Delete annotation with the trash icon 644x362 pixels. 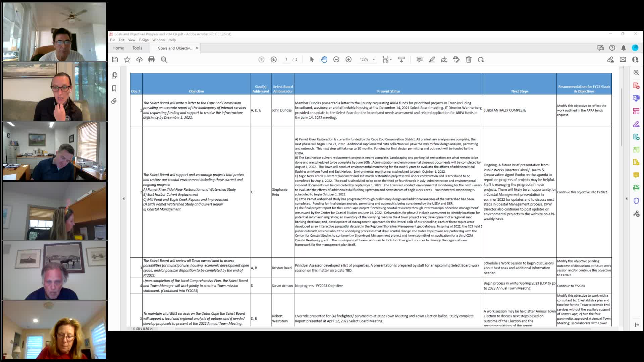point(469,59)
